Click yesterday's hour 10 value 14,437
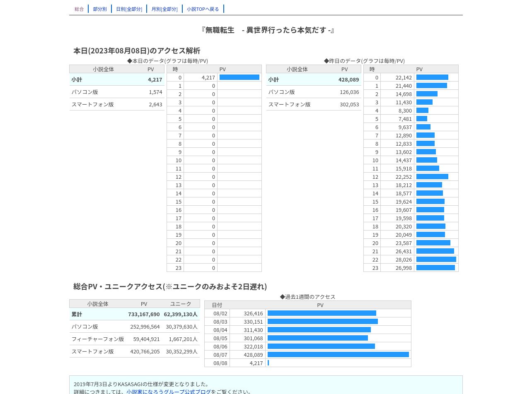532x394 pixels. point(404,160)
